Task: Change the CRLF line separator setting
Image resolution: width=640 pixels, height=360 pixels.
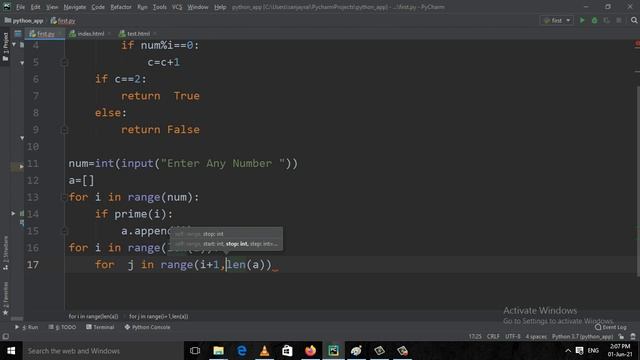Action: [x=493, y=337]
